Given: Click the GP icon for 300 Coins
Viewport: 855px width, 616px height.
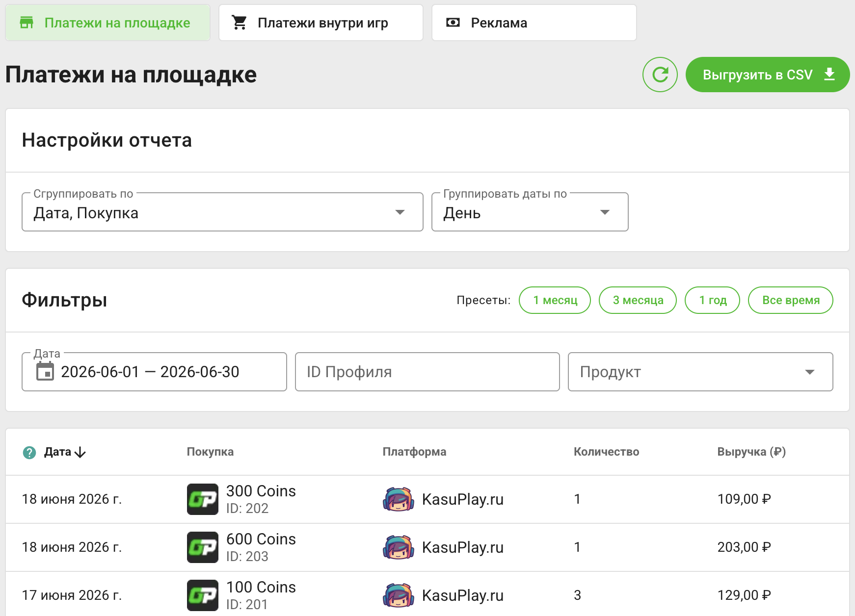Looking at the screenshot, I should [x=203, y=499].
